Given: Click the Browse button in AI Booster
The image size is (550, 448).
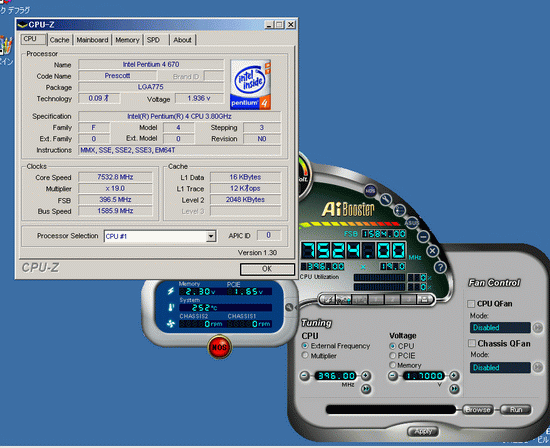Looking at the screenshot, I should point(477,409).
